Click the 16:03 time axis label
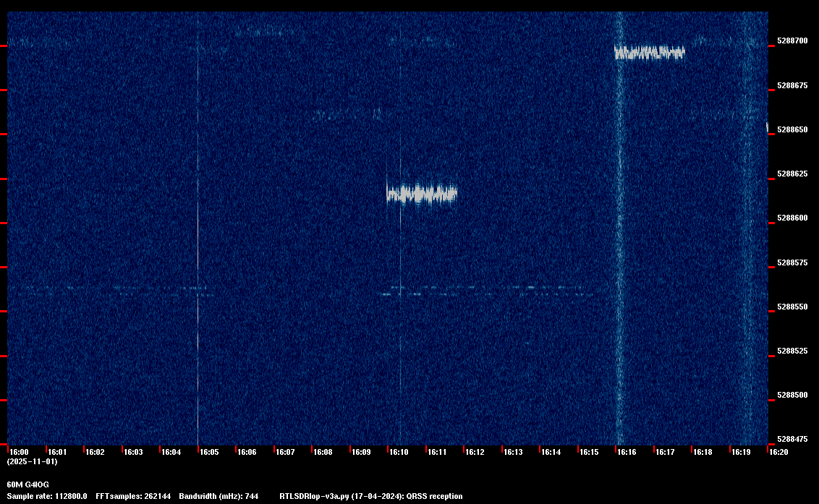Image resolution: width=819 pixels, height=504 pixels. 133,452
